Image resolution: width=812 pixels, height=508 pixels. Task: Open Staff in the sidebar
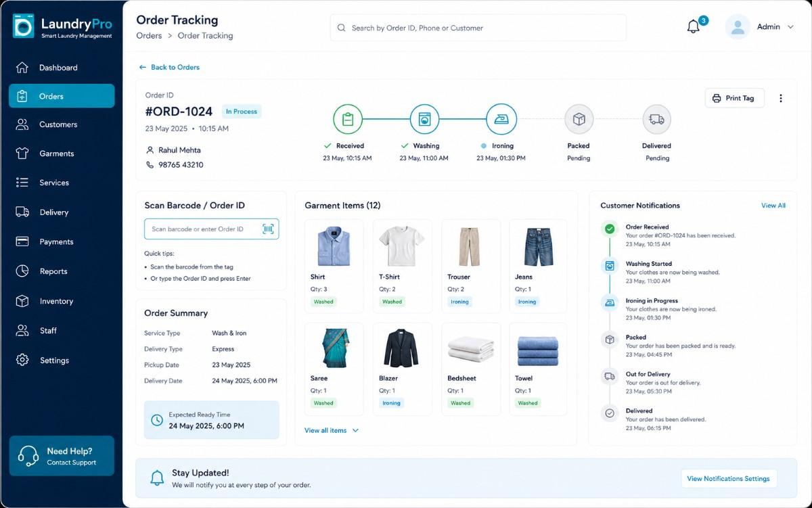pos(62,331)
